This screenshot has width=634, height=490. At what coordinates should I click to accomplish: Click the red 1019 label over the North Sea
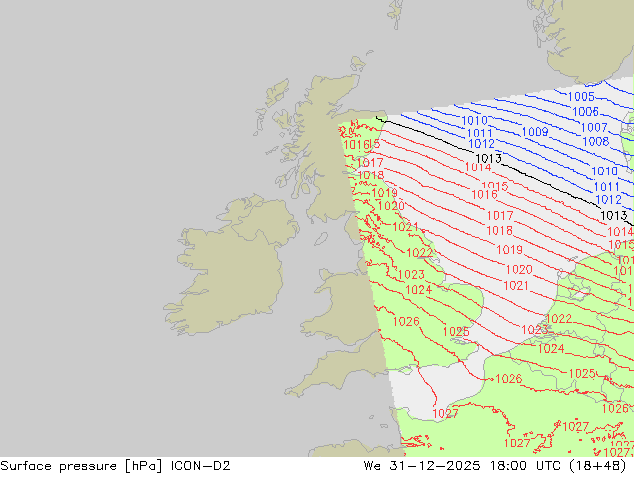pos(509,250)
